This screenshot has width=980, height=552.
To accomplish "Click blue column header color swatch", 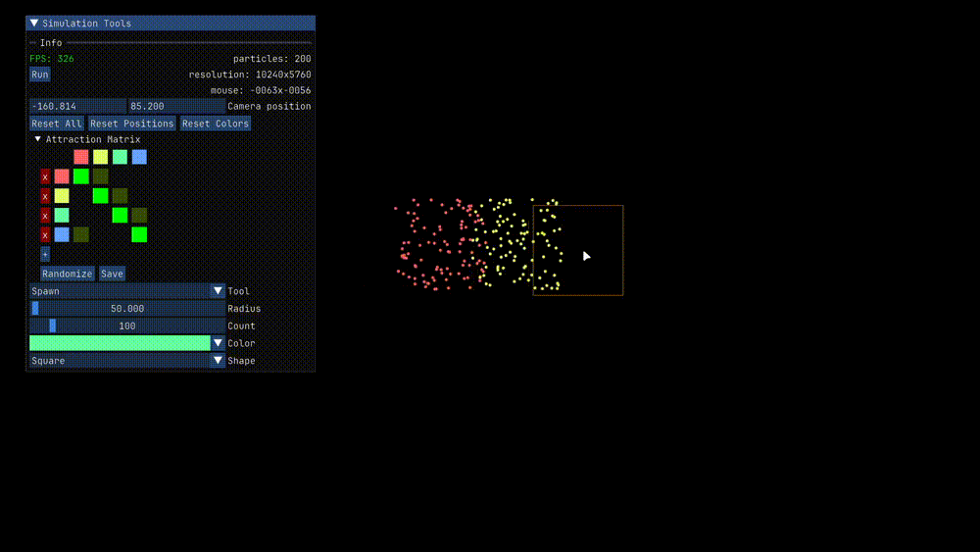I will click(139, 157).
